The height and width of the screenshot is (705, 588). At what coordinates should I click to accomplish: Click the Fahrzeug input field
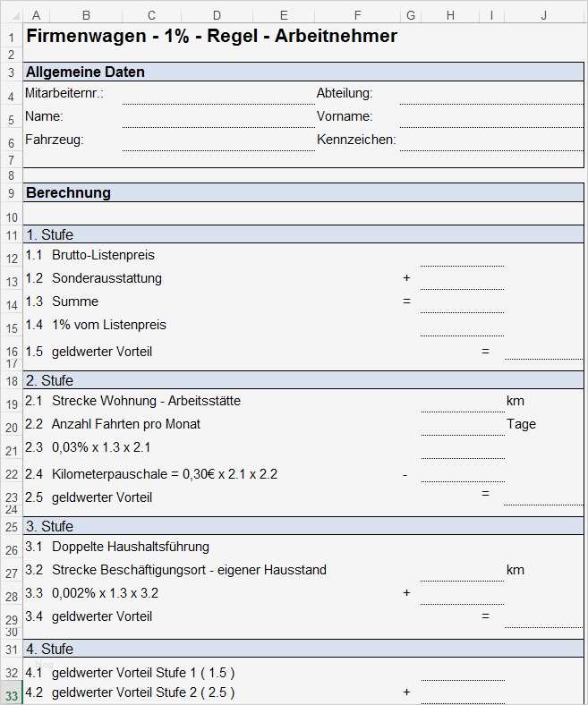(x=217, y=140)
